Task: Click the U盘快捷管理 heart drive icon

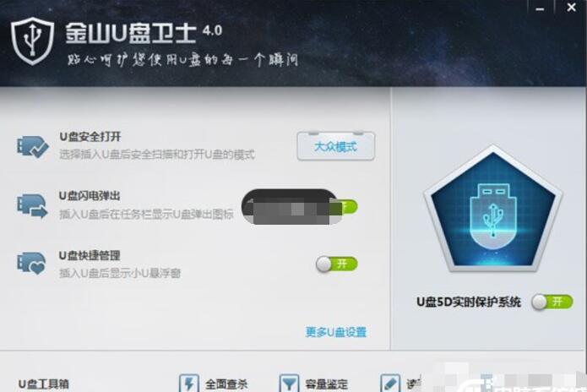Action: (31, 264)
